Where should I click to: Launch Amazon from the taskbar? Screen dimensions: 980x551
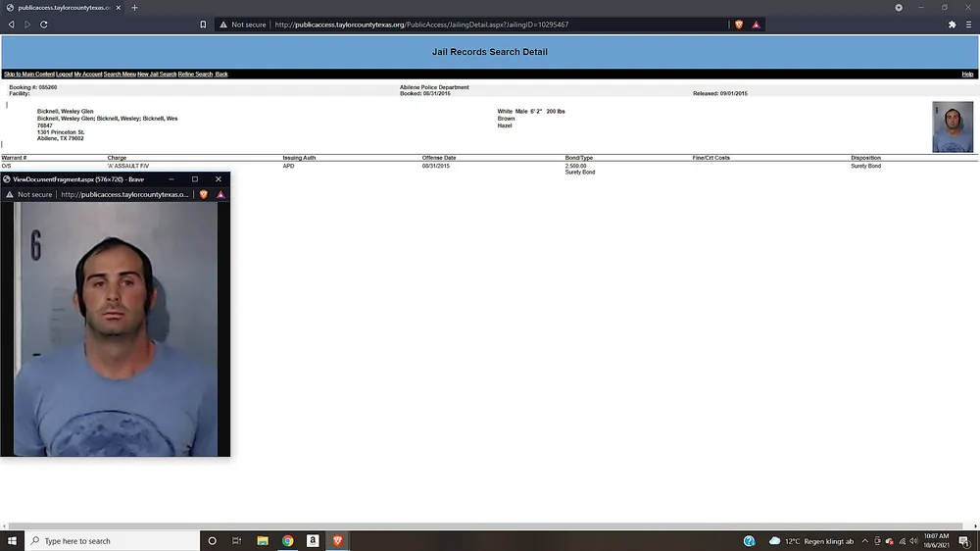click(x=313, y=540)
